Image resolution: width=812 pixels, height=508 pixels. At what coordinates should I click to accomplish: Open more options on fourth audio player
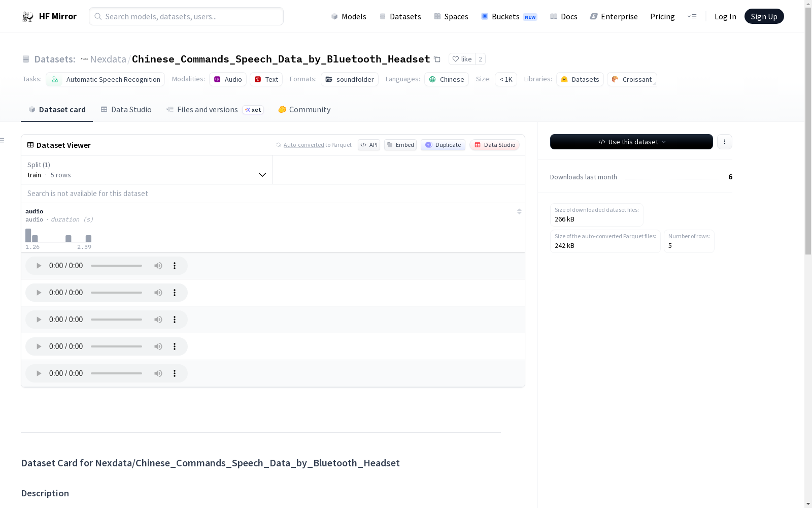175,346
